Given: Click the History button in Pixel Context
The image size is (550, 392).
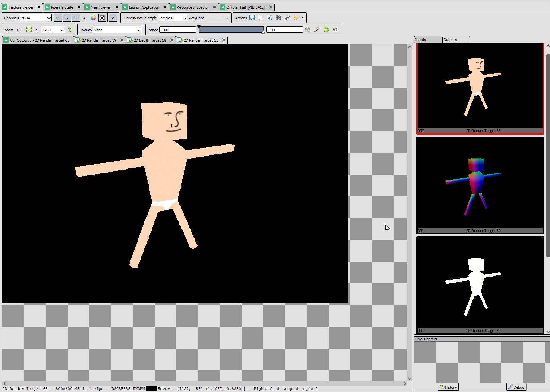Looking at the screenshot, I should (448, 387).
